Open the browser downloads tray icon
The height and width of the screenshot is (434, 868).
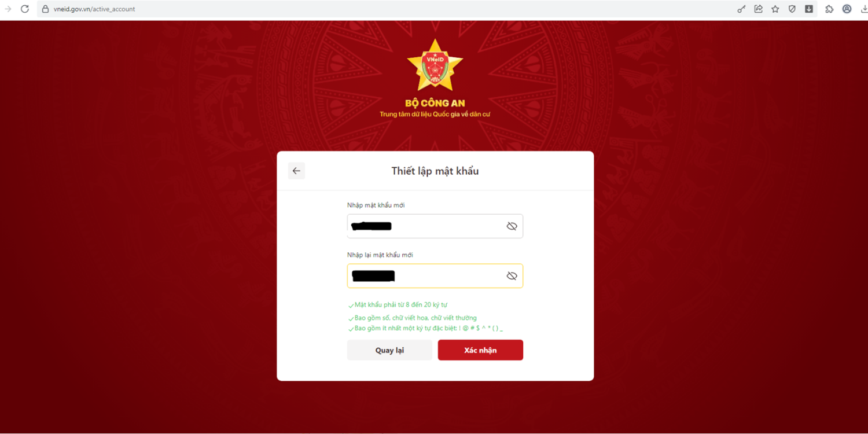pos(864,9)
